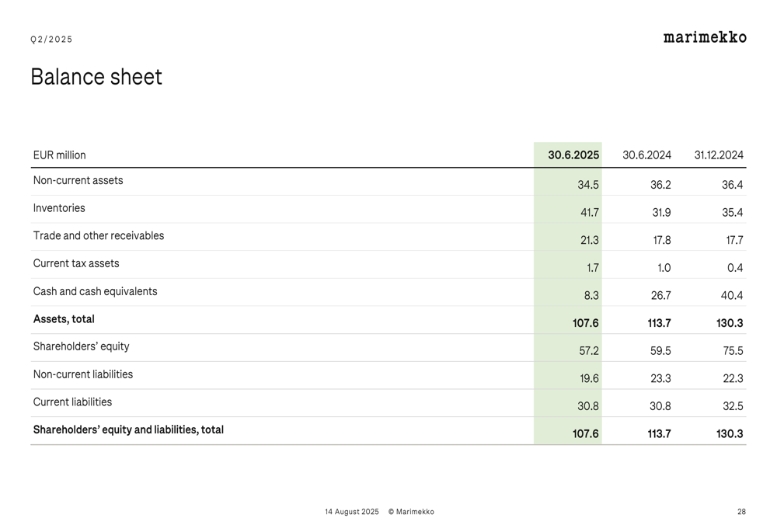Select the Non-current liabilities row label
777x532 pixels.
click(83, 374)
